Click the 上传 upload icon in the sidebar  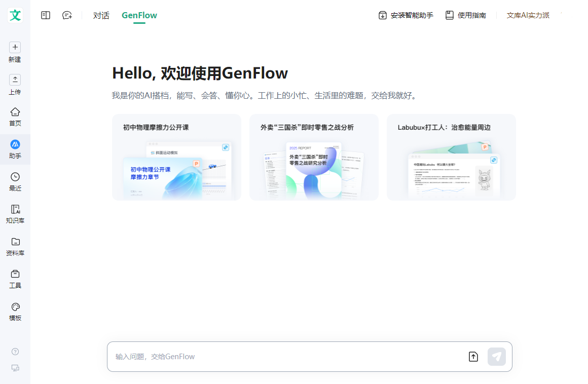pos(15,79)
